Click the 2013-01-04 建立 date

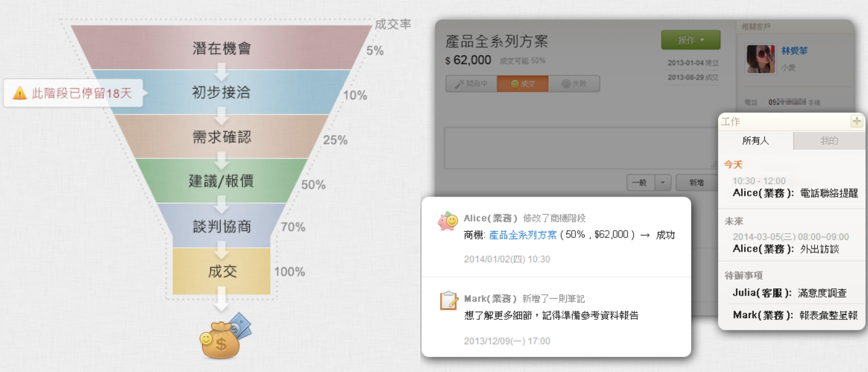click(693, 63)
